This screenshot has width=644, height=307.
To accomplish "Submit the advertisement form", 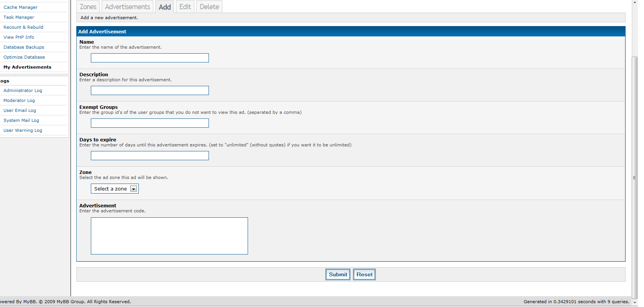I will 338,274.
